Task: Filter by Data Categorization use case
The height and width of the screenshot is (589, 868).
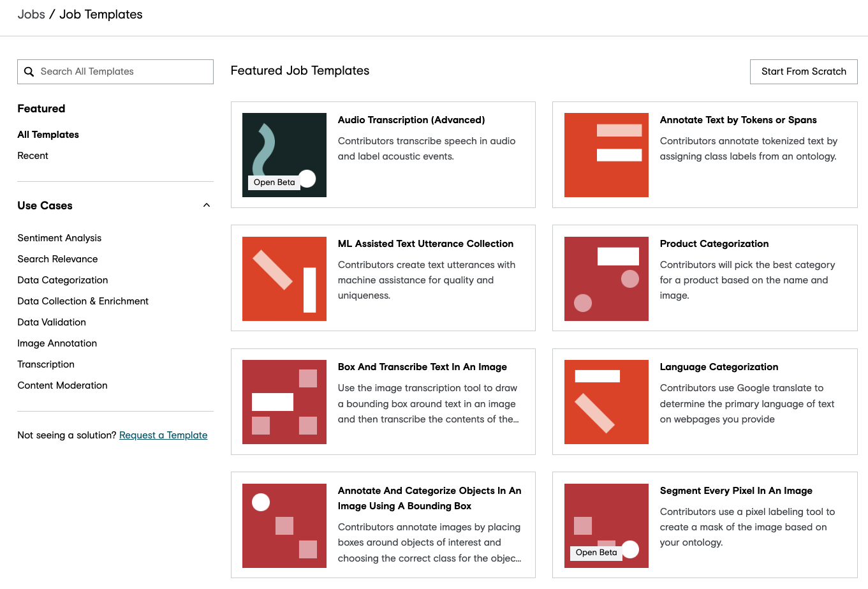Action: pos(63,280)
